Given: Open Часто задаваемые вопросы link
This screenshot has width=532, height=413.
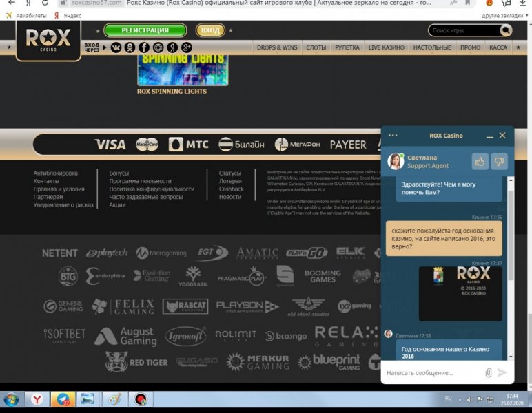Looking at the screenshot, I should click(x=146, y=197).
